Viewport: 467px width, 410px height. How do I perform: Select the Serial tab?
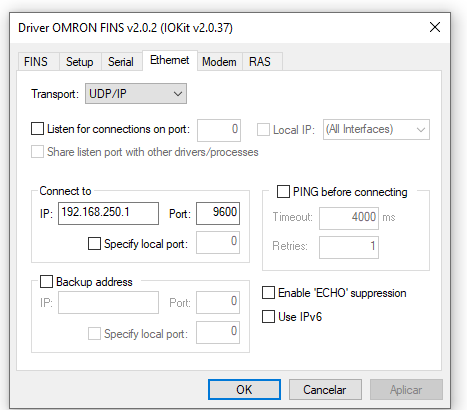[x=121, y=62]
